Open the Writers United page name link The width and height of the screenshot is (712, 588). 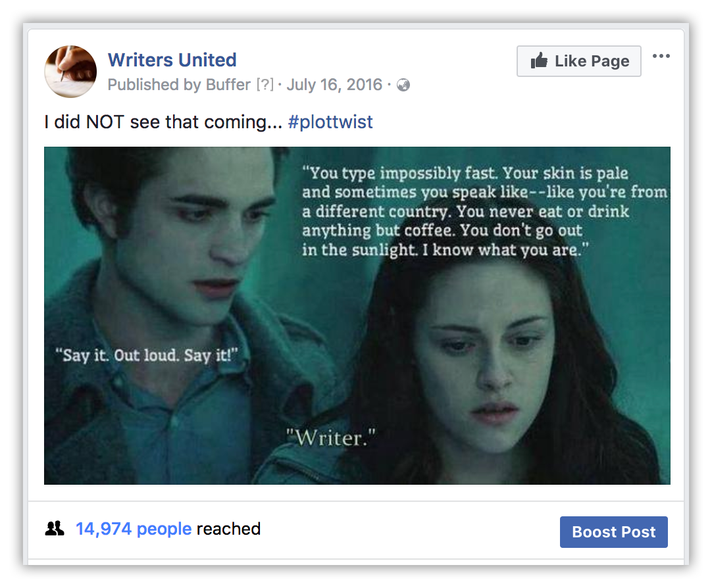pos(172,60)
